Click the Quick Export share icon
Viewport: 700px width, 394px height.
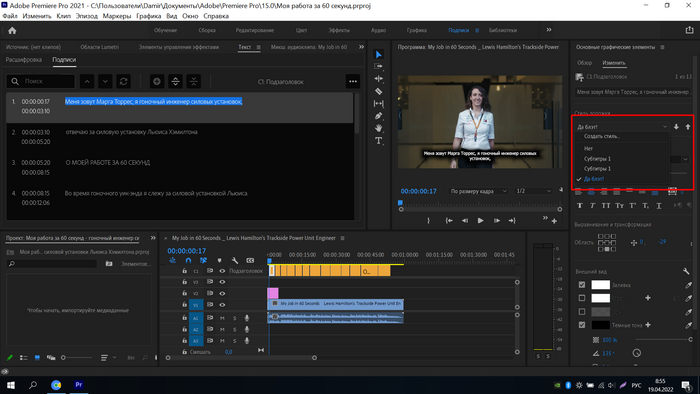click(689, 30)
